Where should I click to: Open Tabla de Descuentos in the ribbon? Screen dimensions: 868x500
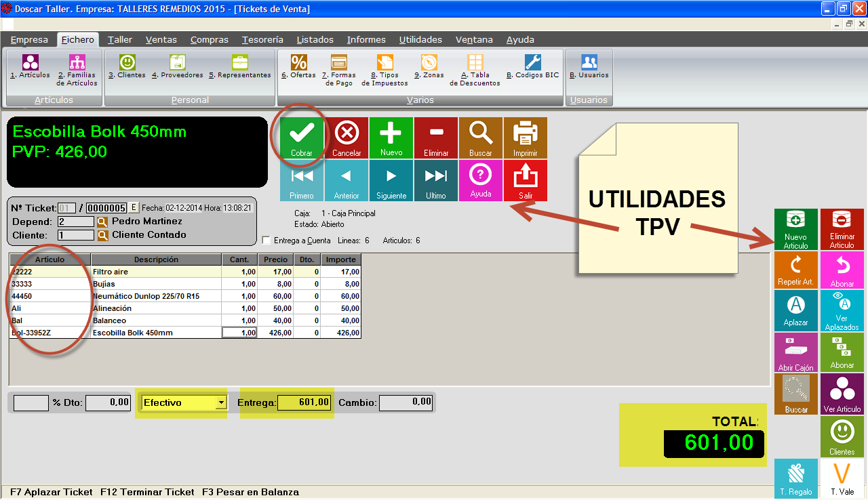click(475, 70)
